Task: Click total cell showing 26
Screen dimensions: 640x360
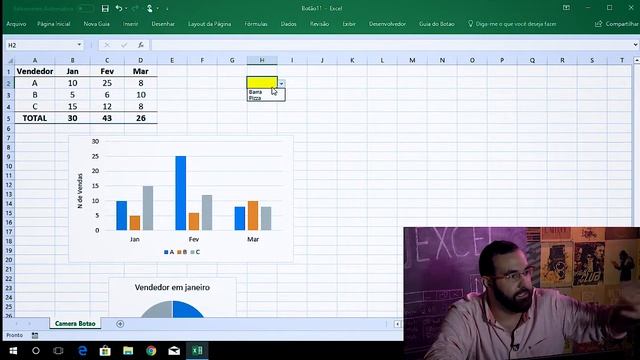Action: tap(141, 118)
